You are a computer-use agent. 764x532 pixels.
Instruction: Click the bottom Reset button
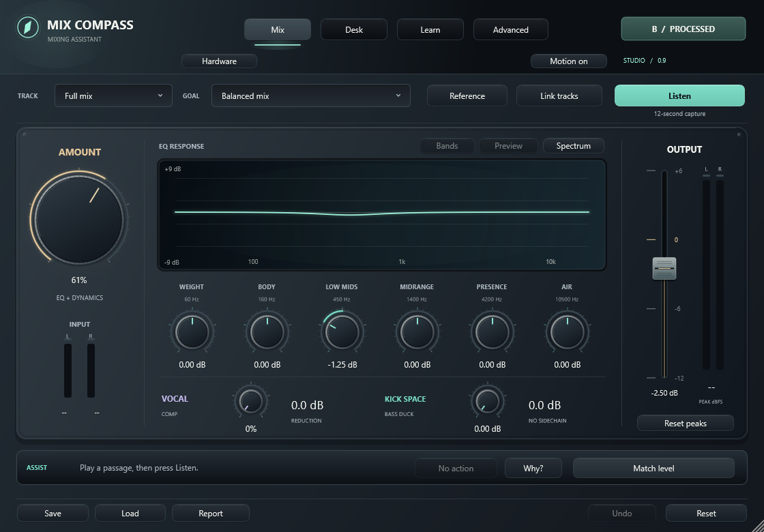pos(706,513)
